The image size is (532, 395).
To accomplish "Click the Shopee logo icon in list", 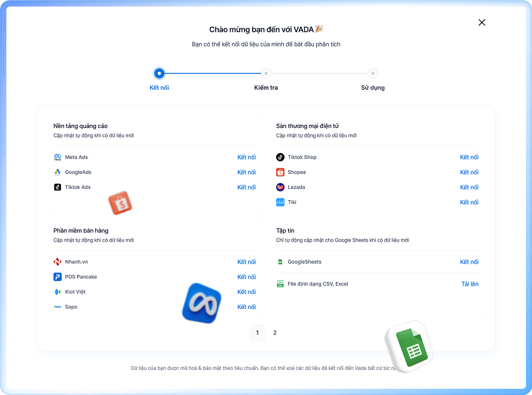I will tap(280, 172).
